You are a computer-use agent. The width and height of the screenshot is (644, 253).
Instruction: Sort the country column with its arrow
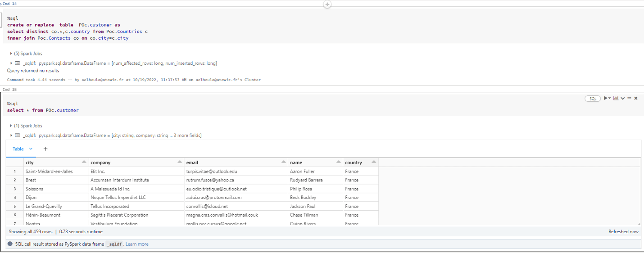click(x=373, y=162)
